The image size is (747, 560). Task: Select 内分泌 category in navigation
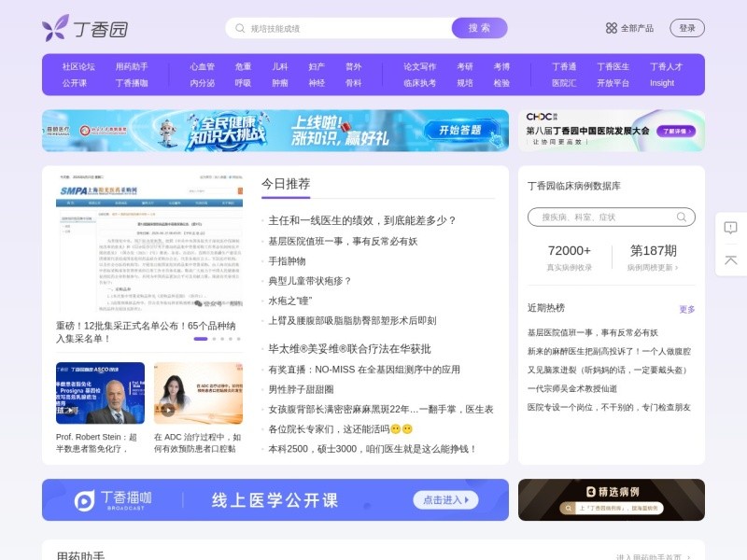[203, 83]
